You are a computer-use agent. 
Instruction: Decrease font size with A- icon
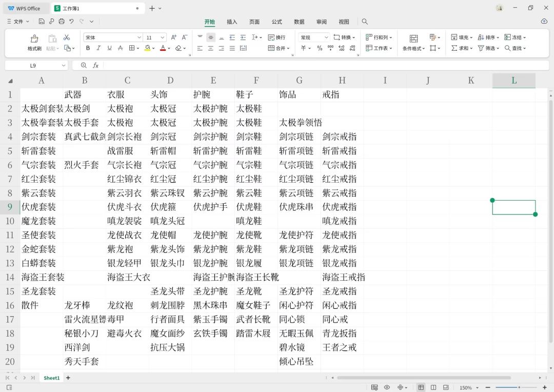click(185, 37)
